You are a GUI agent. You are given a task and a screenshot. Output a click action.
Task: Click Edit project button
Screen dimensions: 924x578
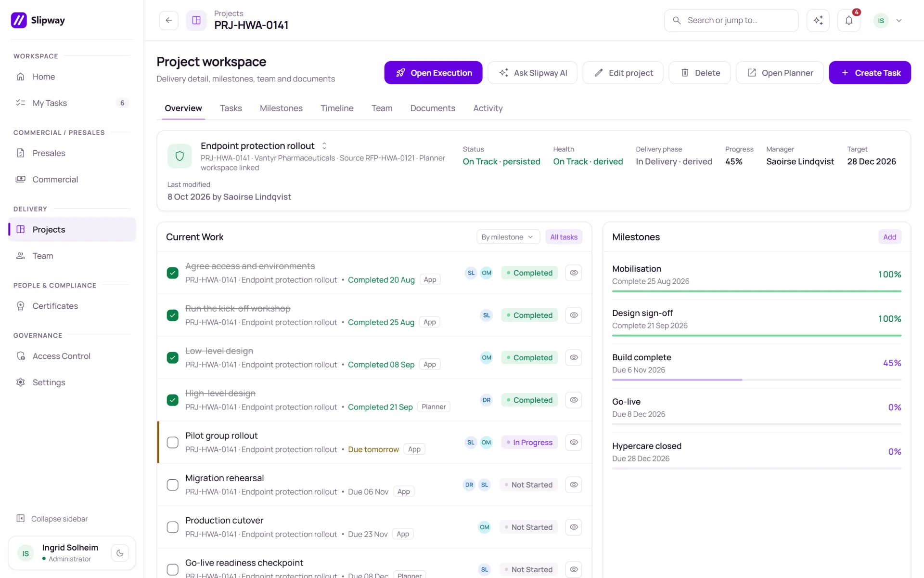click(x=623, y=73)
